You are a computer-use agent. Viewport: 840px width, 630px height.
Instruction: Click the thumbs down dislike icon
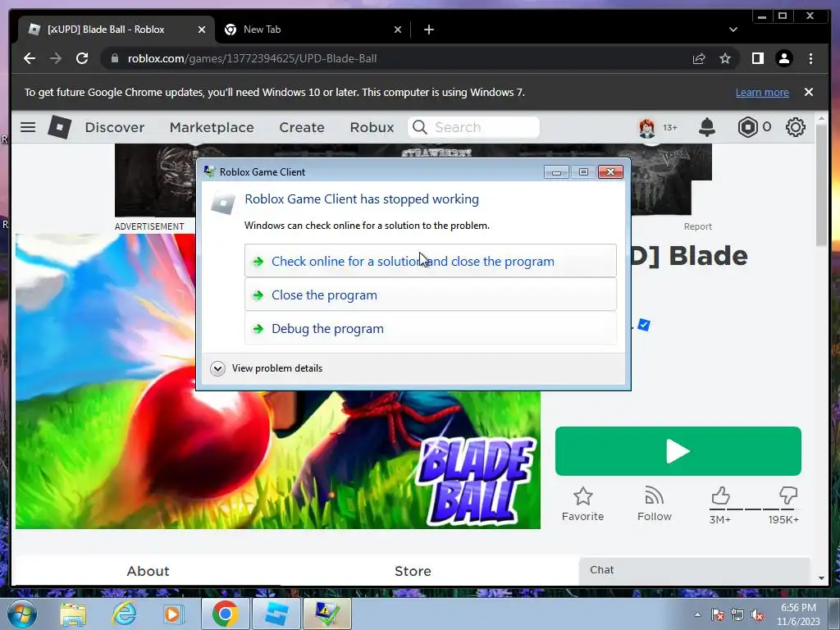(788, 496)
